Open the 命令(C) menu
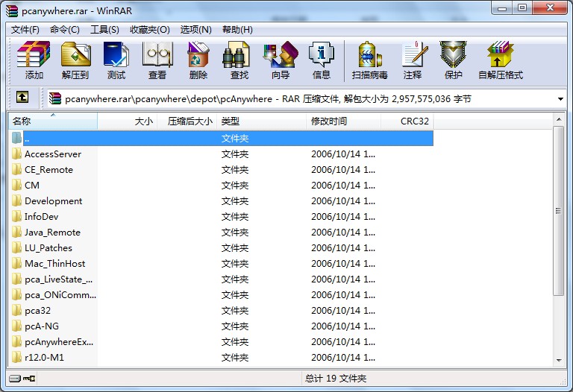 [x=65, y=30]
